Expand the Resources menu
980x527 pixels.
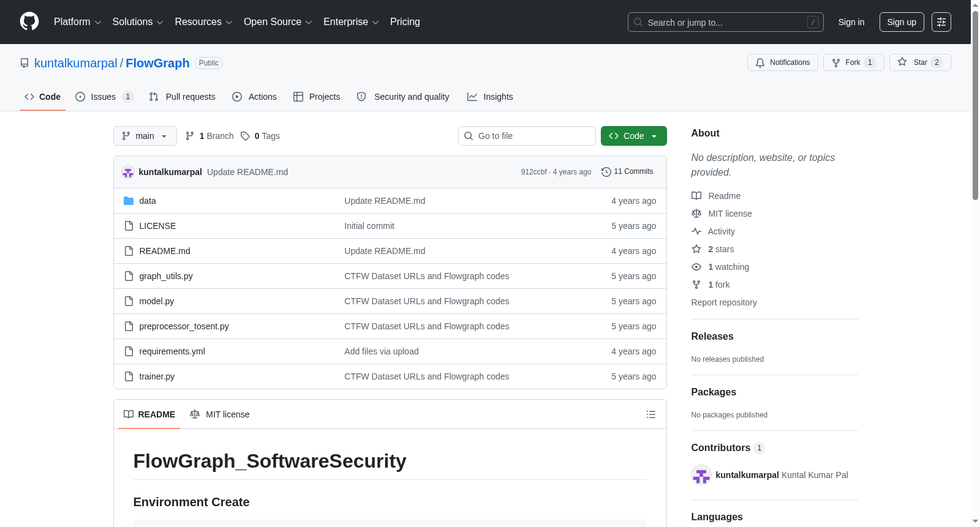(x=203, y=22)
